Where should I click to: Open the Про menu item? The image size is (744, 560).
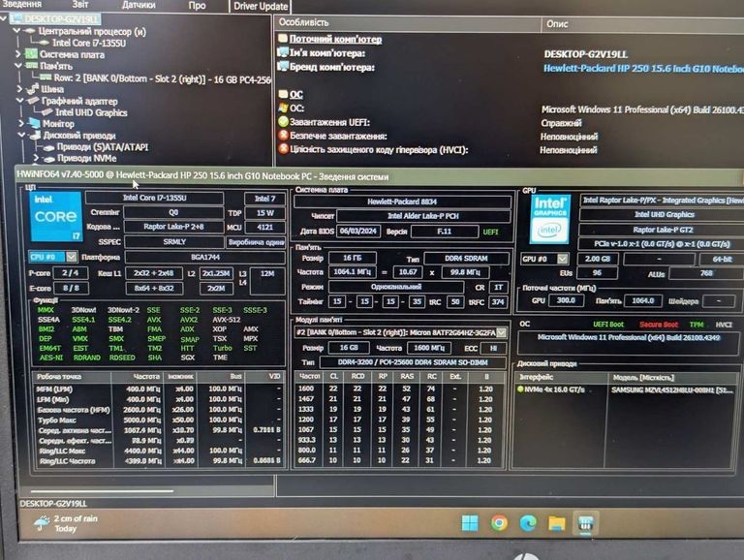[x=197, y=5]
